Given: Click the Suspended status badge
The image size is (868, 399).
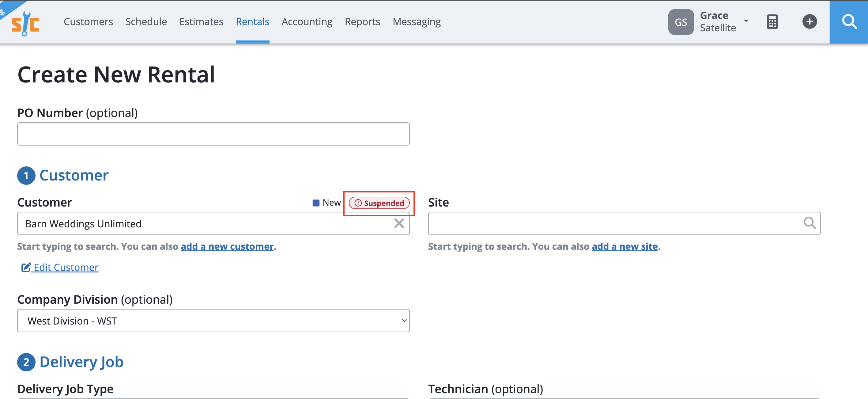Looking at the screenshot, I should click(x=379, y=203).
